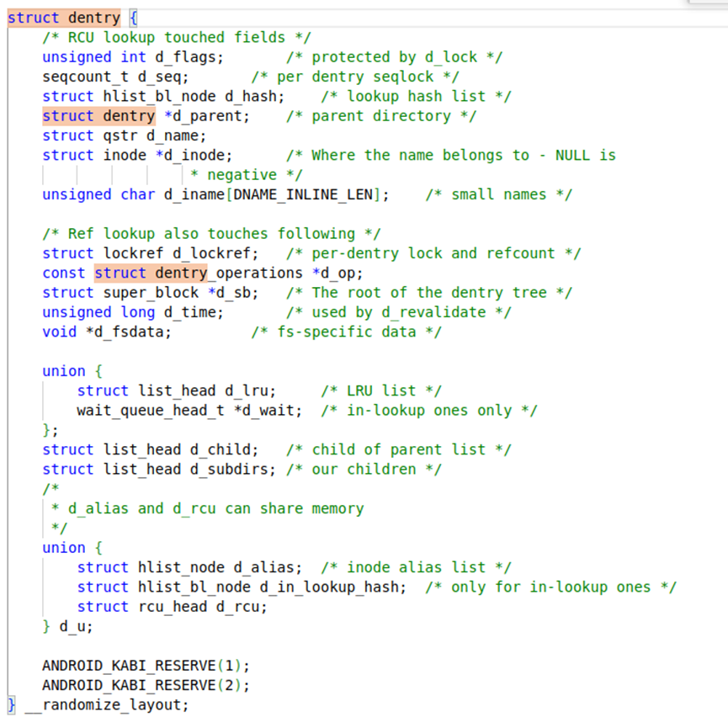Click the wait_queue_head_t type name

pyautogui.click(x=151, y=411)
